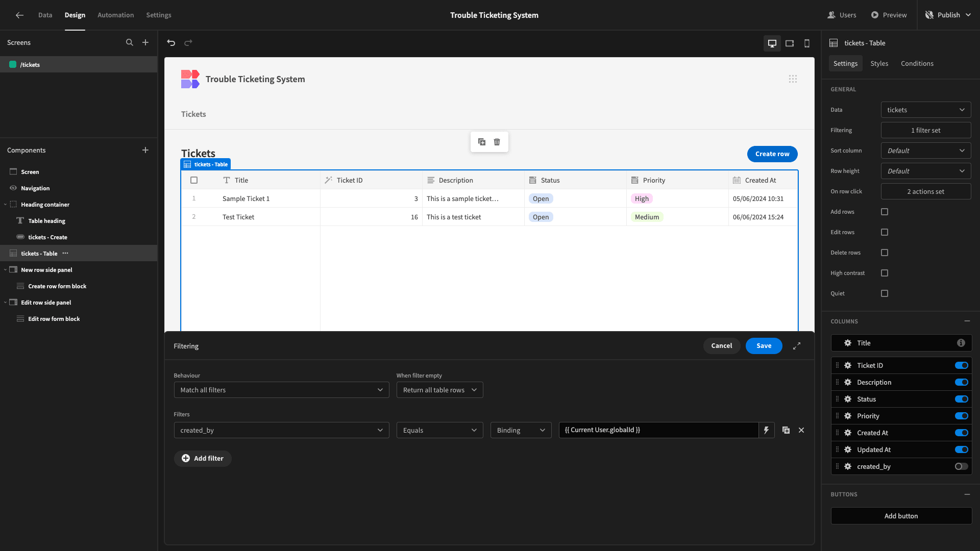
Task: Open the Publish dropdown chevron
Action: (969, 15)
